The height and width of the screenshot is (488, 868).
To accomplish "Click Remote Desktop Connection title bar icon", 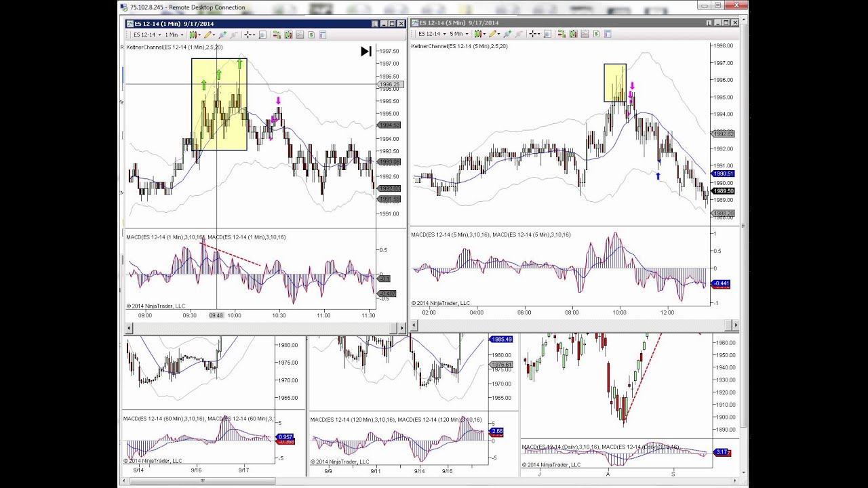I will click(x=124, y=7).
